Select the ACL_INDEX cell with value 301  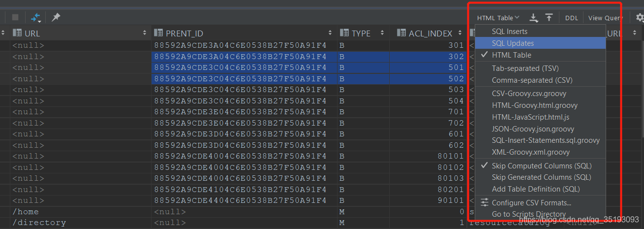pyautogui.click(x=428, y=46)
